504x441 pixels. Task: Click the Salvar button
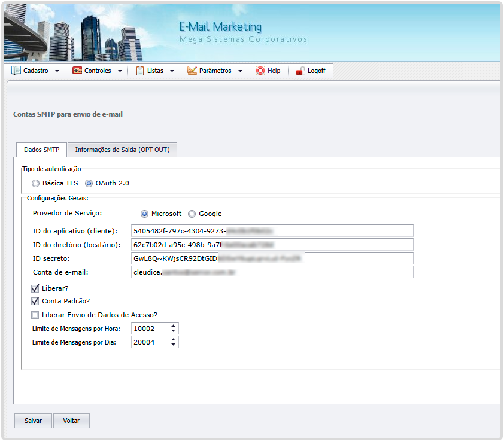pyautogui.click(x=33, y=421)
